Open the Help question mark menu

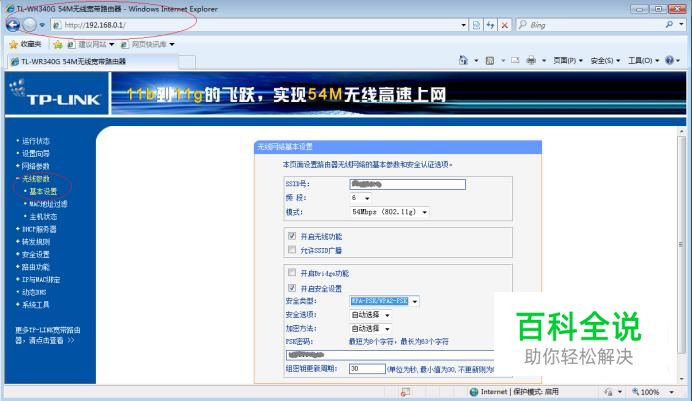coord(673,60)
